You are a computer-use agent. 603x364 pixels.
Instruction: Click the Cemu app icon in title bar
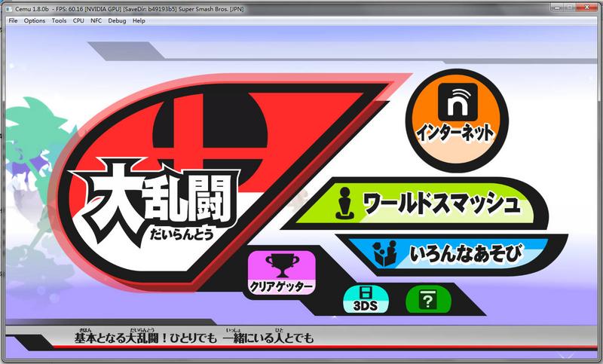pos(8,6)
